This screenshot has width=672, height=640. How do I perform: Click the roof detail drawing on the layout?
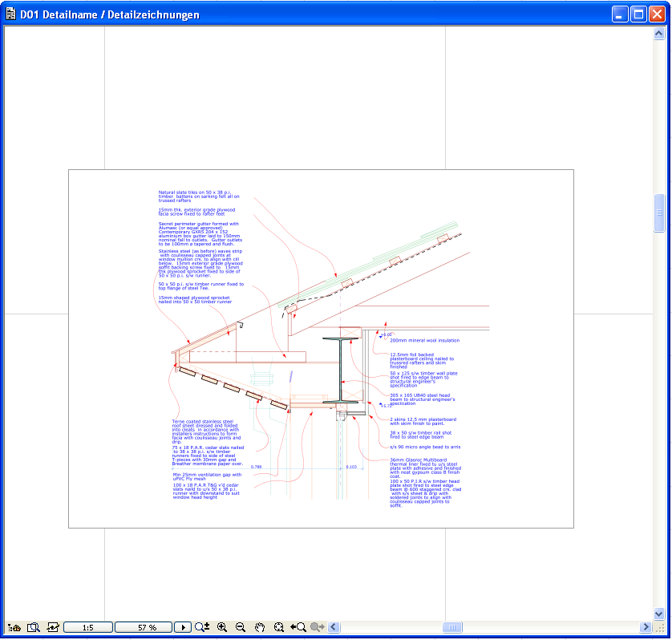pyautogui.click(x=321, y=345)
